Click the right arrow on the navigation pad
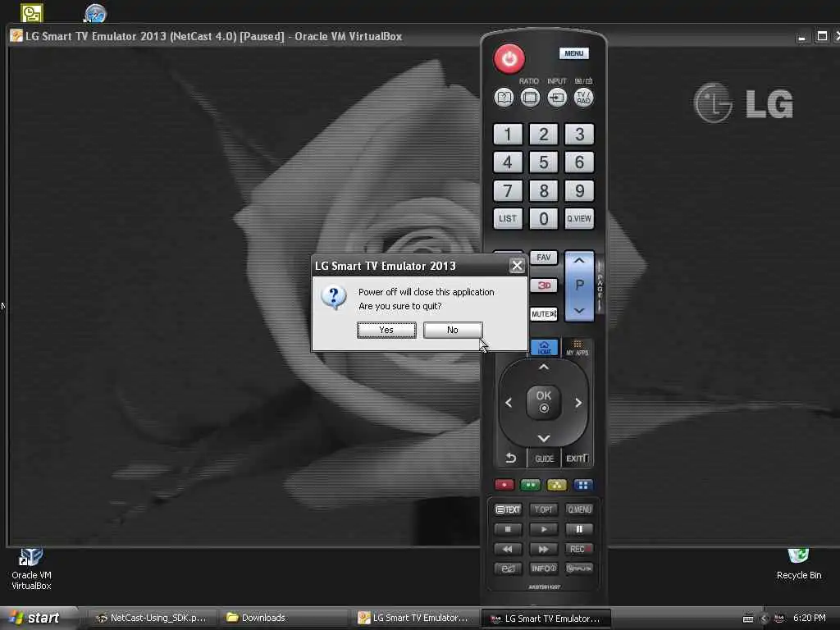This screenshot has width=840, height=630. (x=578, y=403)
